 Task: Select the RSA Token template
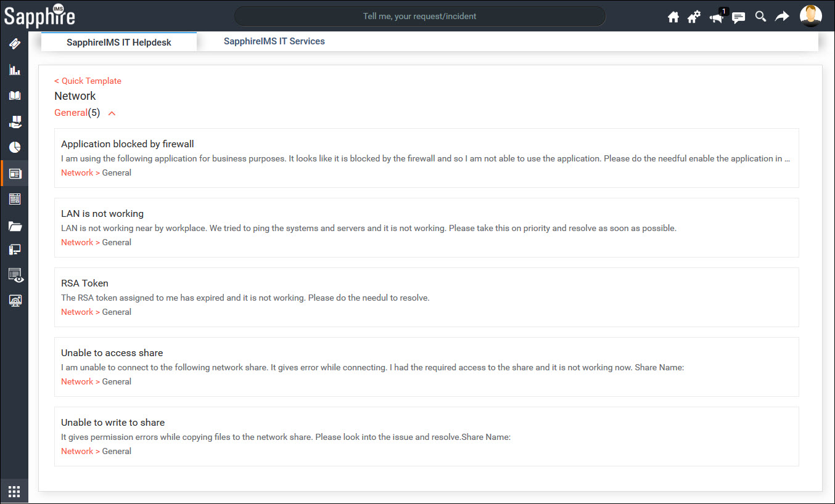coord(84,283)
